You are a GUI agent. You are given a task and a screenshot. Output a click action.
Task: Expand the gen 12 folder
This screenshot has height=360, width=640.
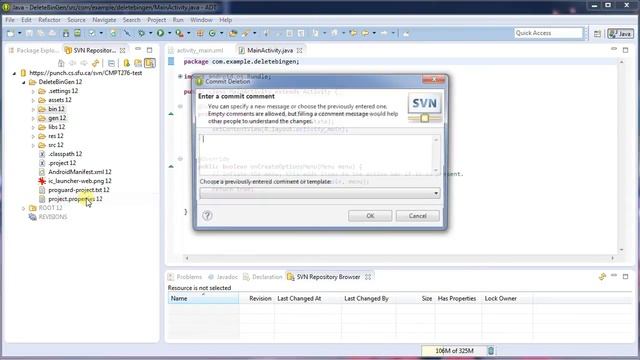point(33,118)
